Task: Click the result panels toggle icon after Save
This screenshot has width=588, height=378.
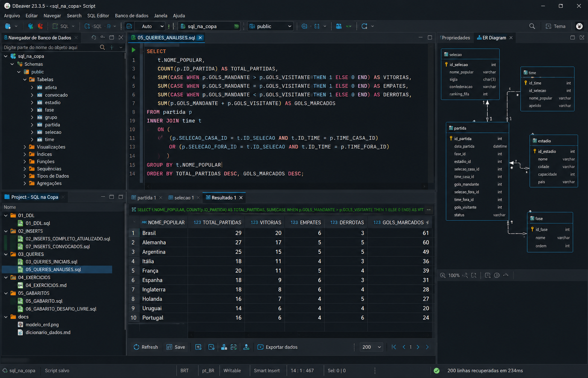Action: 198,347
